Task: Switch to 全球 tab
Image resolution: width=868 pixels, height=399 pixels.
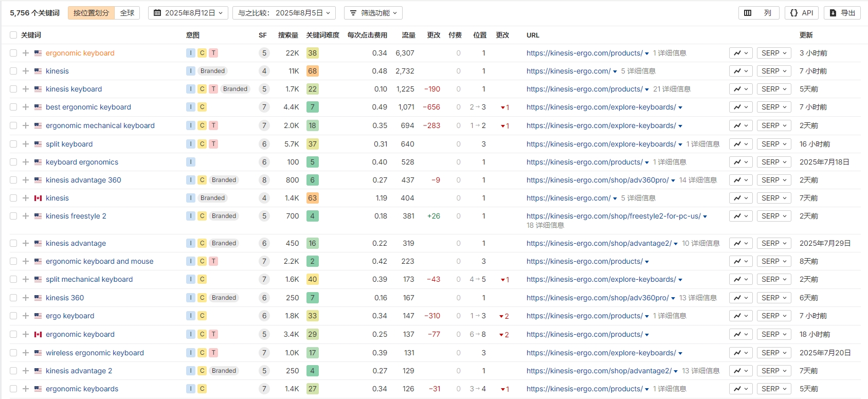Action: (x=127, y=13)
